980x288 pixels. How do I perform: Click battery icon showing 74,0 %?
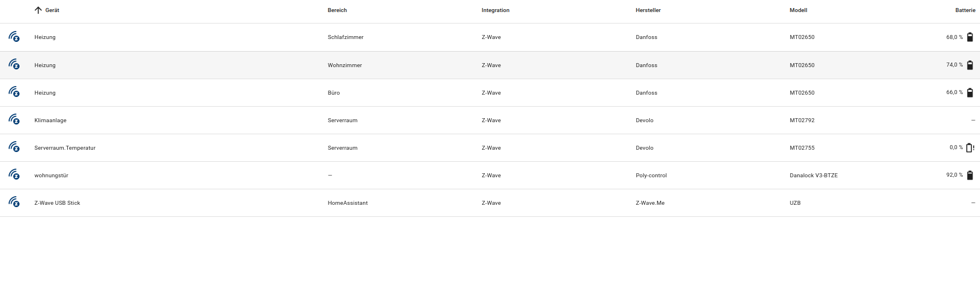tap(970, 65)
